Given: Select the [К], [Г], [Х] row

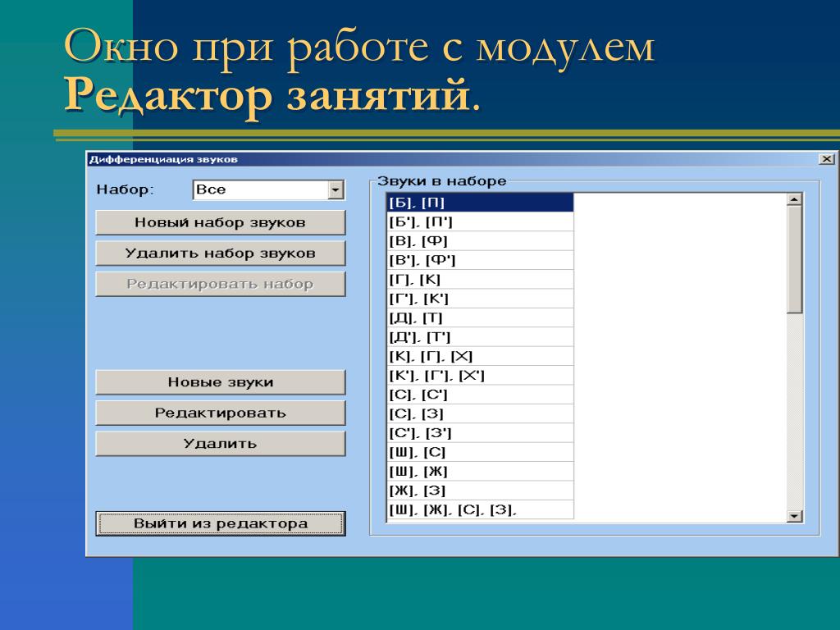Looking at the screenshot, I should [x=480, y=356].
